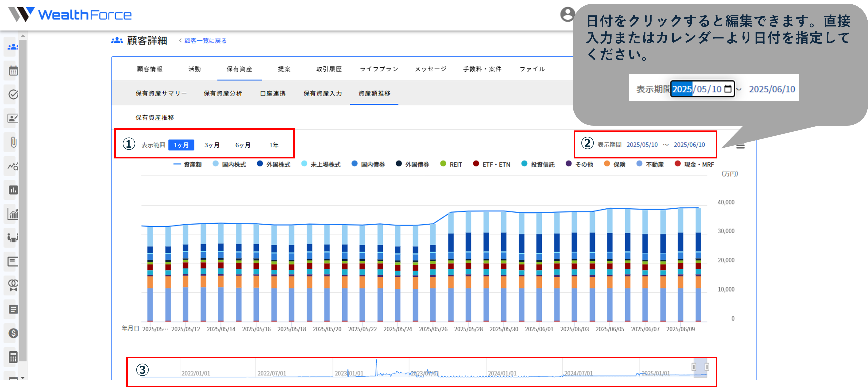Click the WealthForce logo
The height and width of the screenshot is (387, 868).
tap(70, 14)
